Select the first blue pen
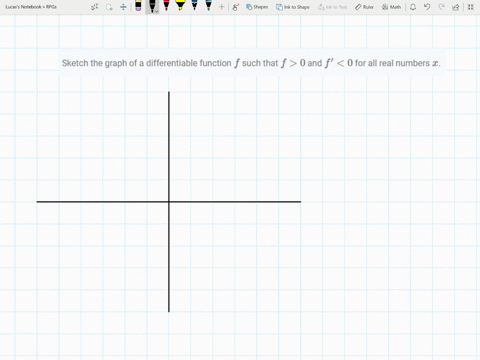 coord(195,5)
